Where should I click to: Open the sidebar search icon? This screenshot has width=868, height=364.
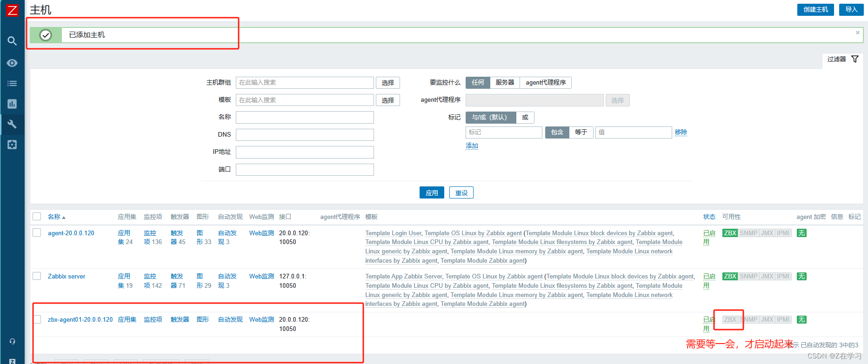coord(12,41)
